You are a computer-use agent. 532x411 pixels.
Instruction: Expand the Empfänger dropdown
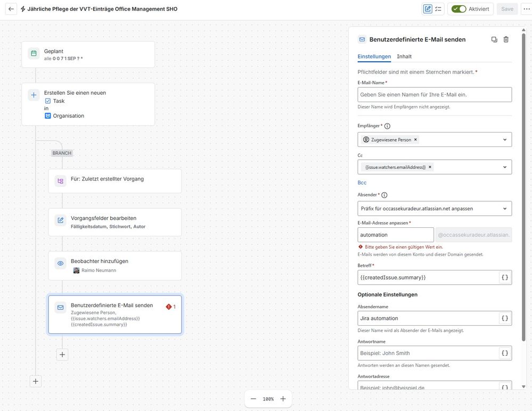pyautogui.click(x=504, y=139)
